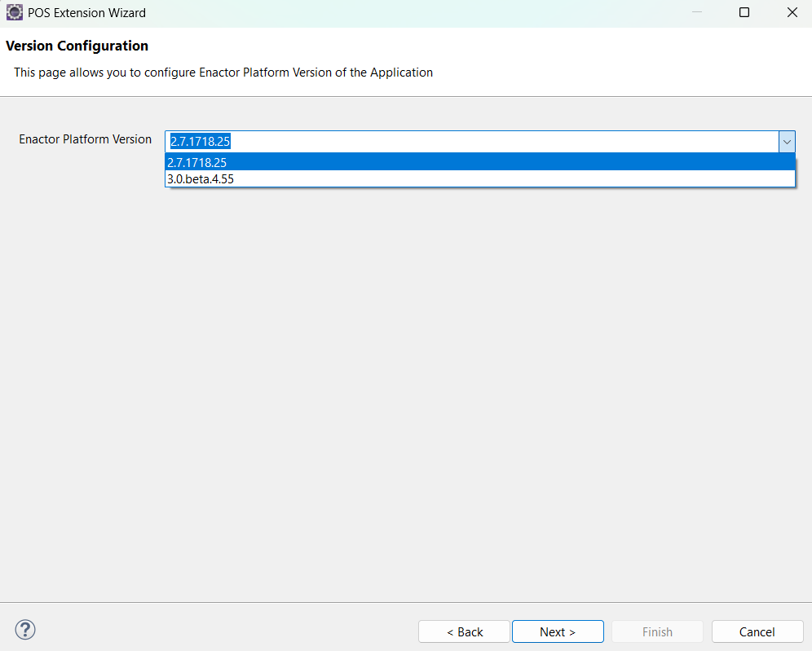
Task: Open the Enactor Platform Version dropdown arrow
Action: pos(786,141)
